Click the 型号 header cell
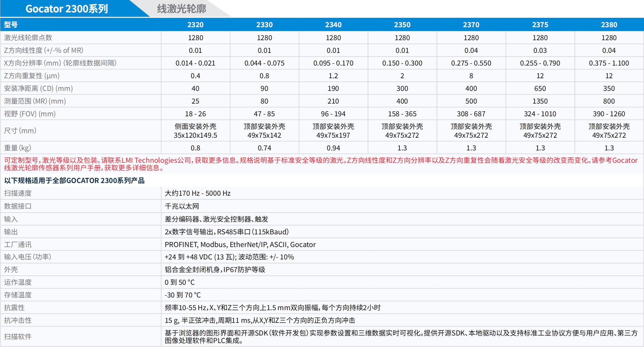 coord(11,24)
